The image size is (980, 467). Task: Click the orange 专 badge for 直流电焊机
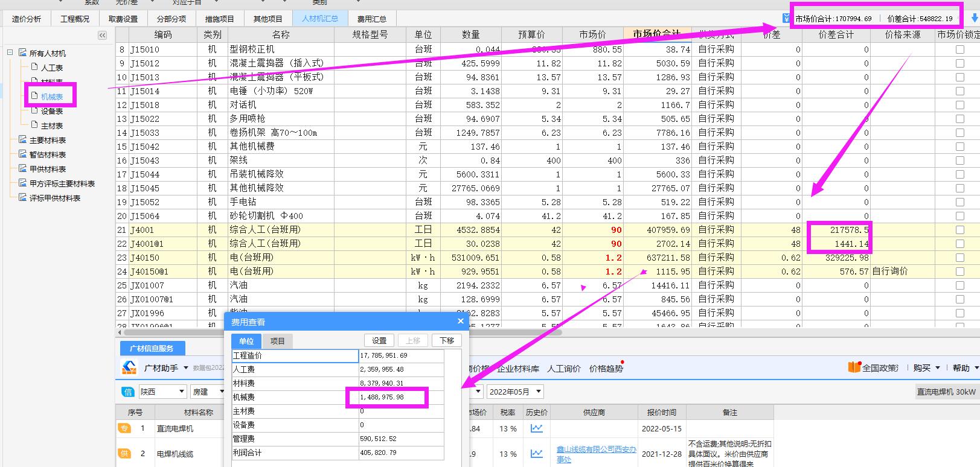pyautogui.click(x=124, y=428)
